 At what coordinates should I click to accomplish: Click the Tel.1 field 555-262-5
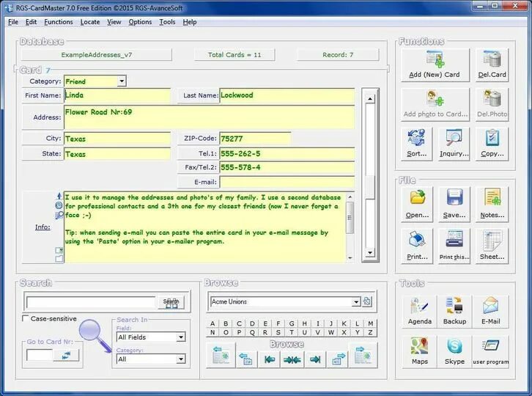click(287, 153)
